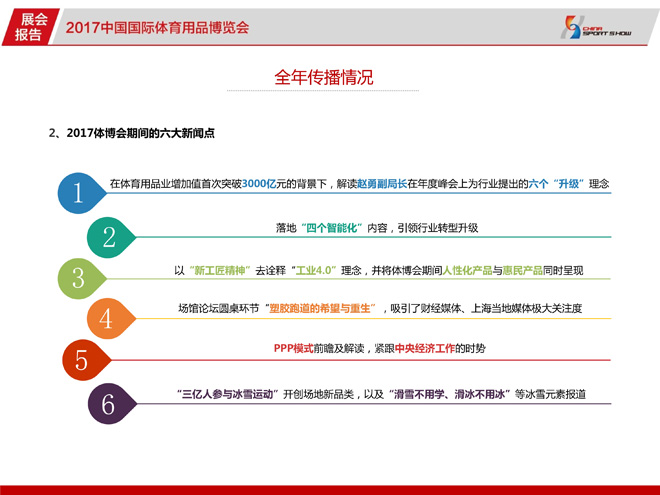Viewport: 660px width, 495px height.
Task: Click the green phrase 惠民产品
Action: tap(522, 270)
